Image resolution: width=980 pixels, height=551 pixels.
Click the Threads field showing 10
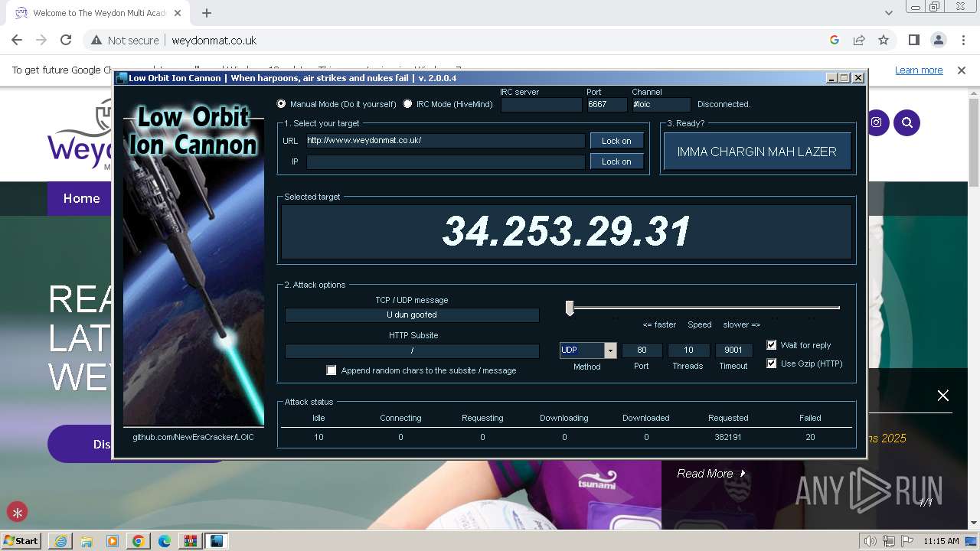point(688,350)
